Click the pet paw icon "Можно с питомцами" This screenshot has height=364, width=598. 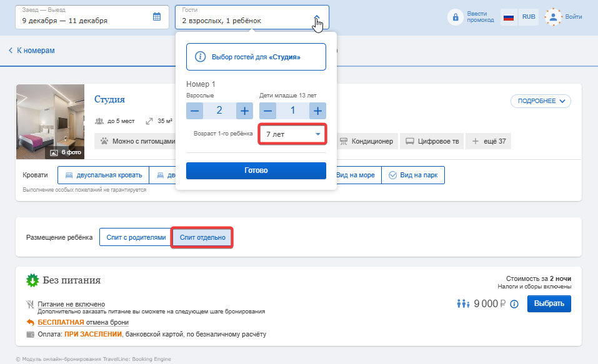[104, 141]
